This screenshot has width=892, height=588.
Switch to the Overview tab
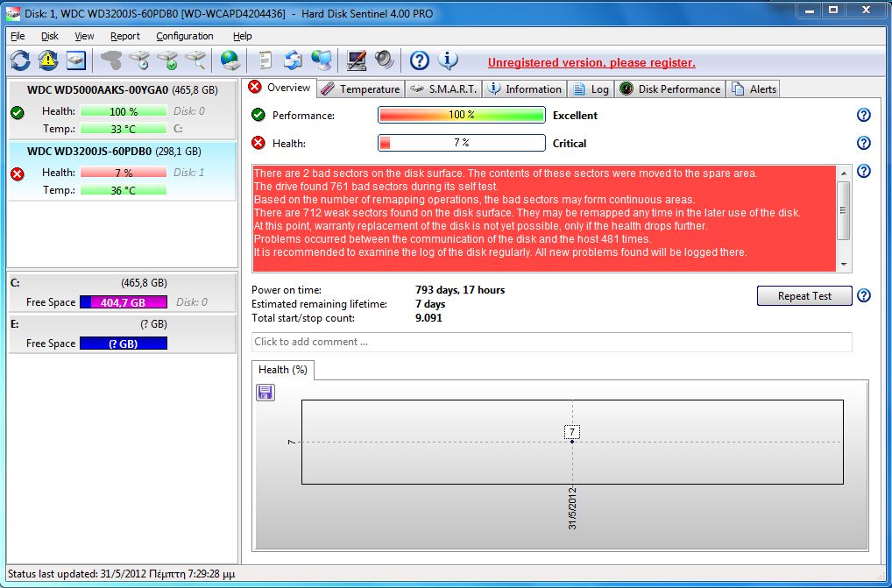point(280,88)
